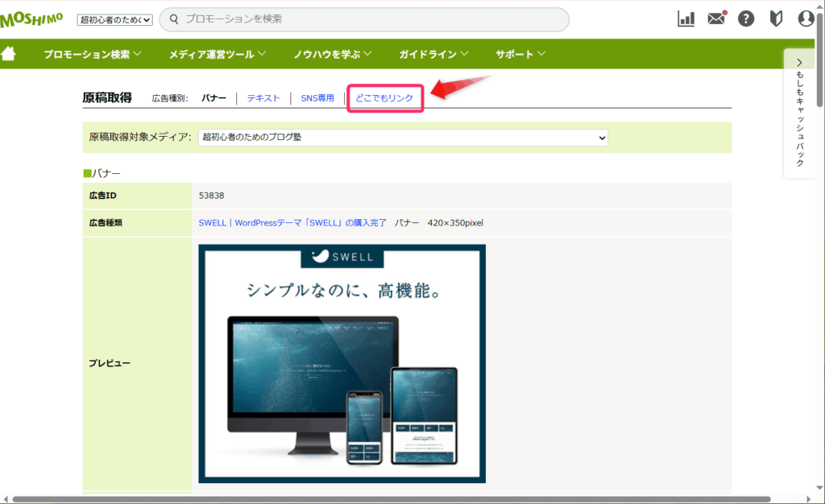Screen dimensions: 825x504
Task: Click the SWELL banner preview image
Action: click(x=342, y=364)
